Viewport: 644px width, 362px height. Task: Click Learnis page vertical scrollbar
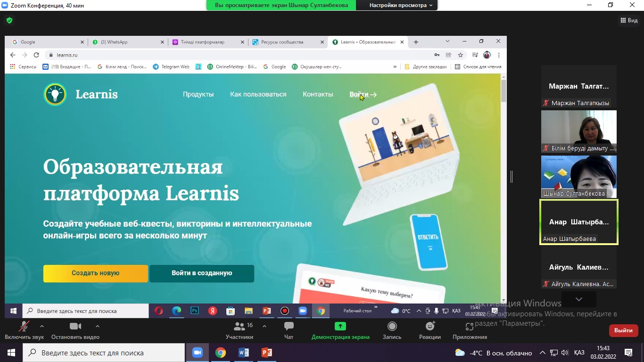tap(504, 90)
